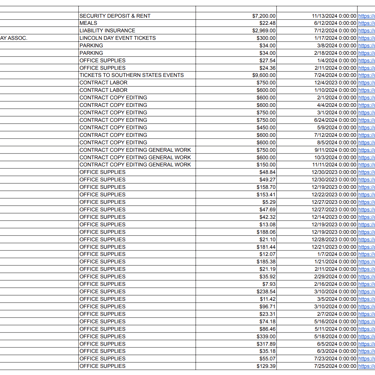The image size is (375, 375).
Task: Click the $339.00 amount cell
Action: [x=236, y=336]
